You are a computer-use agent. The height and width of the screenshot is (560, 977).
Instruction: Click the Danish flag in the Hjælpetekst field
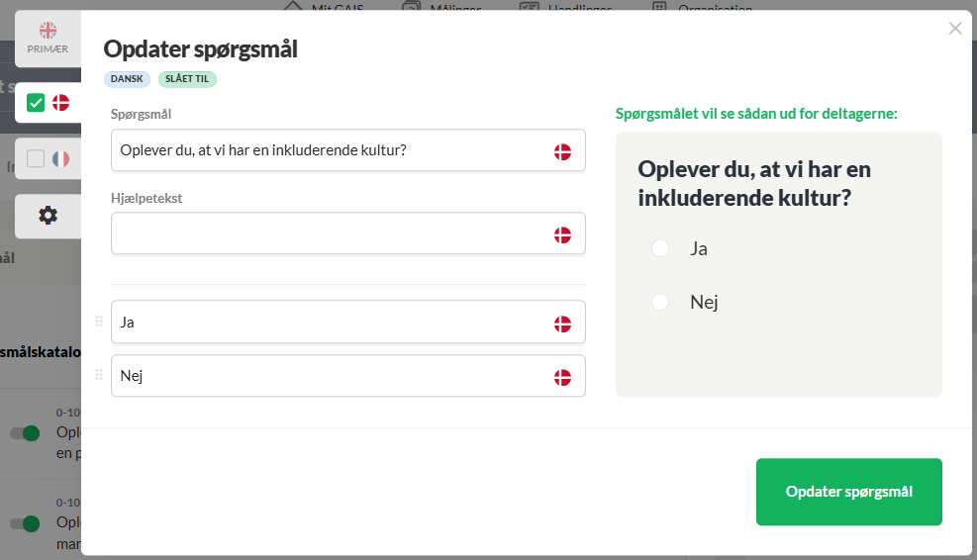[562, 234]
